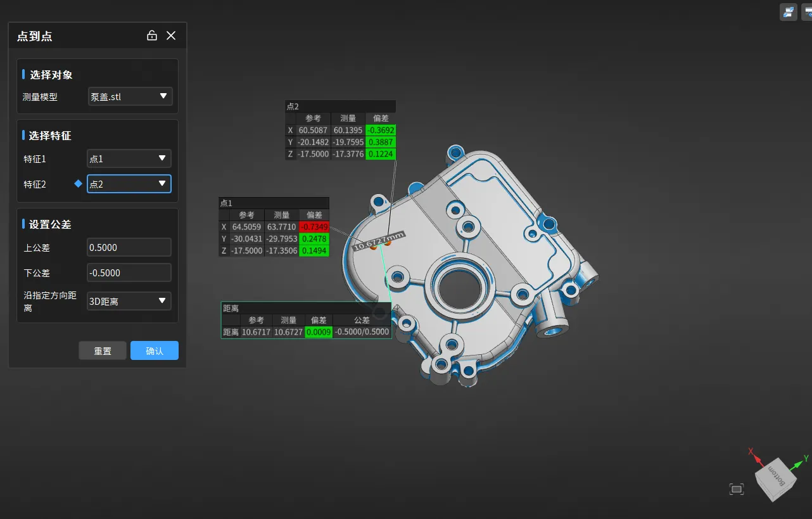
Task: Click the fit-to-view frame icon near view cube
Action: [x=736, y=489]
